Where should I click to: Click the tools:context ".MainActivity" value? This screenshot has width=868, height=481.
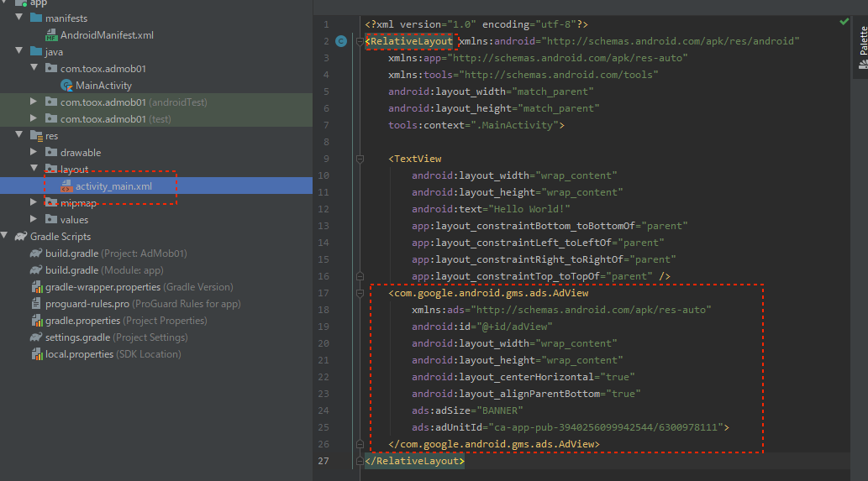[x=515, y=125]
